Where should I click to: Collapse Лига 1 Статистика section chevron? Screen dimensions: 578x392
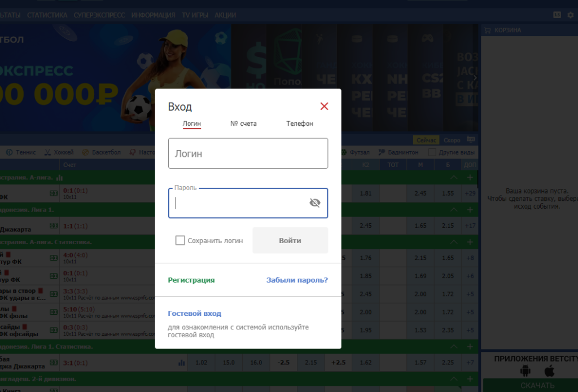click(x=454, y=347)
